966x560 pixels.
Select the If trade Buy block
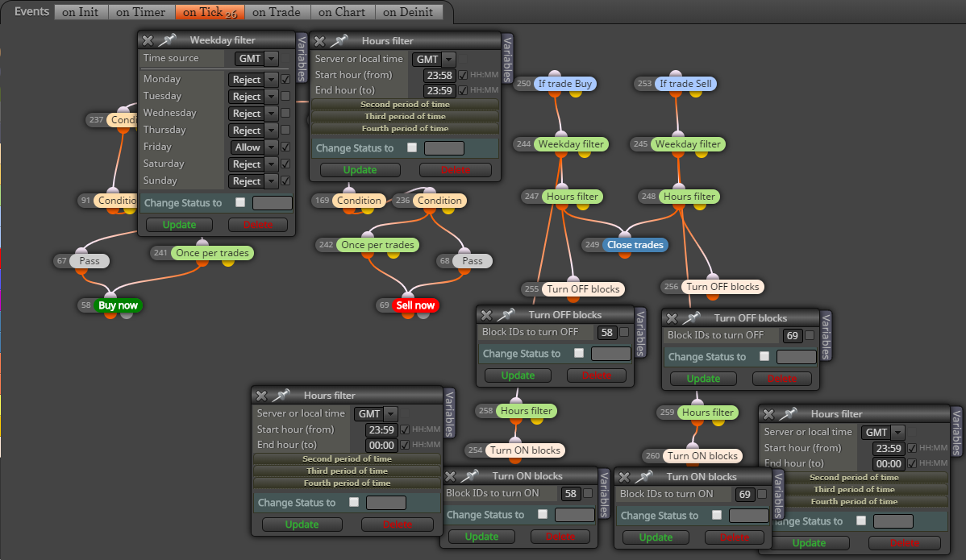coord(565,84)
